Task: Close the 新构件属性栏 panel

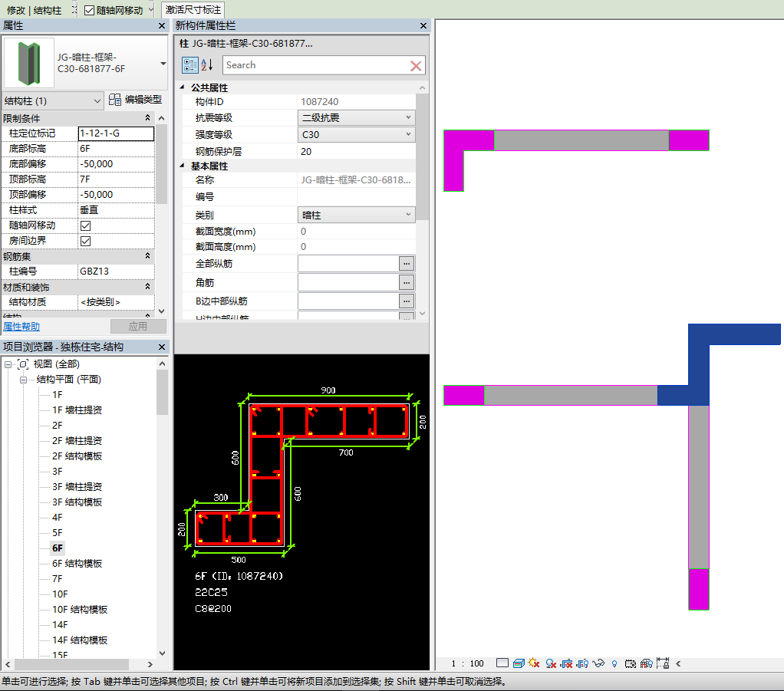Action: coord(423,25)
